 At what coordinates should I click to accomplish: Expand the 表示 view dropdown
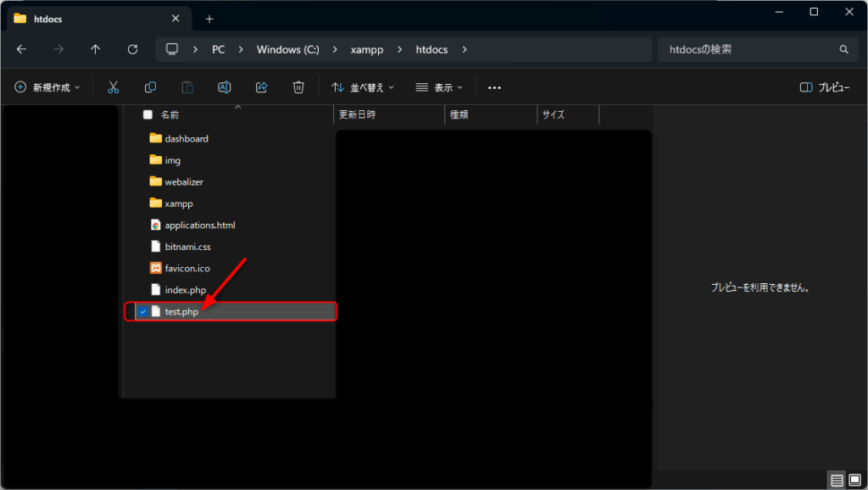coord(439,87)
